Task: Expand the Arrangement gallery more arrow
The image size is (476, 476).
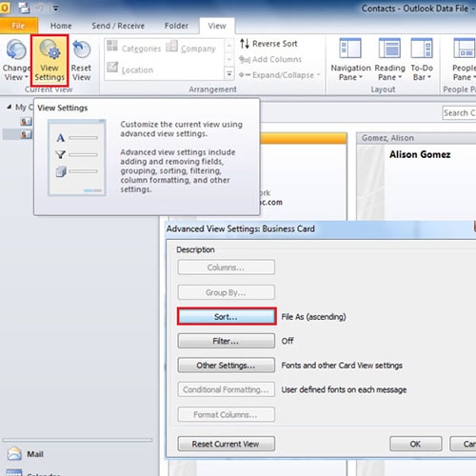Action: 228,74
